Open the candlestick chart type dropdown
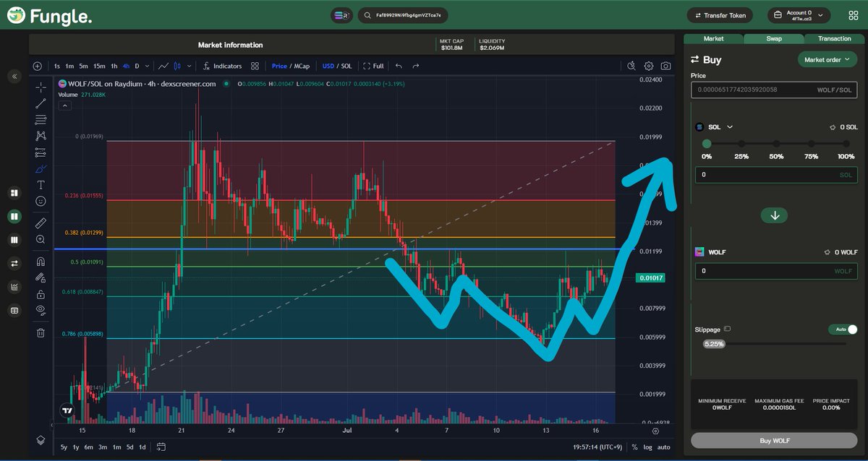The height and width of the screenshot is (461, 868). (190, 66)
